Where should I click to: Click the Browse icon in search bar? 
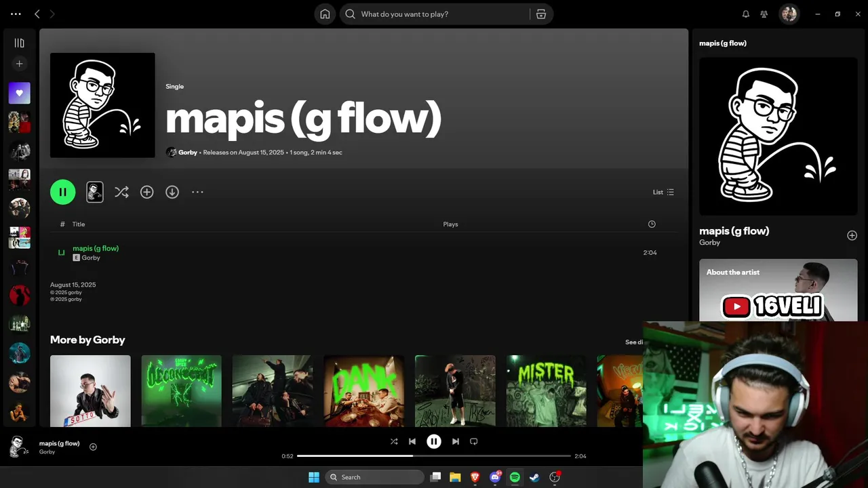[541, 14]
